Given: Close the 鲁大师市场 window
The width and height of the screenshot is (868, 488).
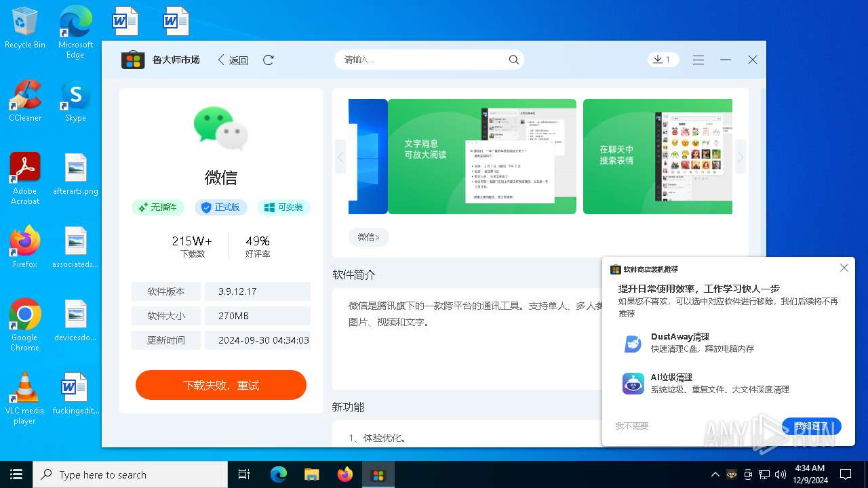Looking at the screenshot, I should [x=753, y=60].
